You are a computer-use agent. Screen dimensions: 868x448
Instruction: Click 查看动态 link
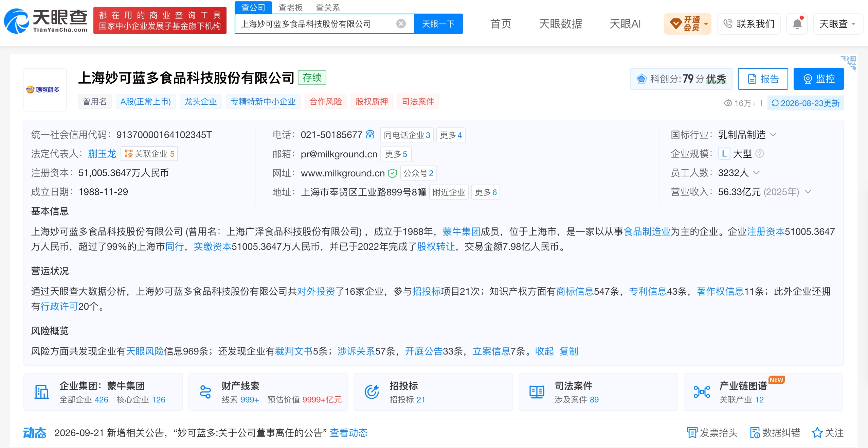348,433
